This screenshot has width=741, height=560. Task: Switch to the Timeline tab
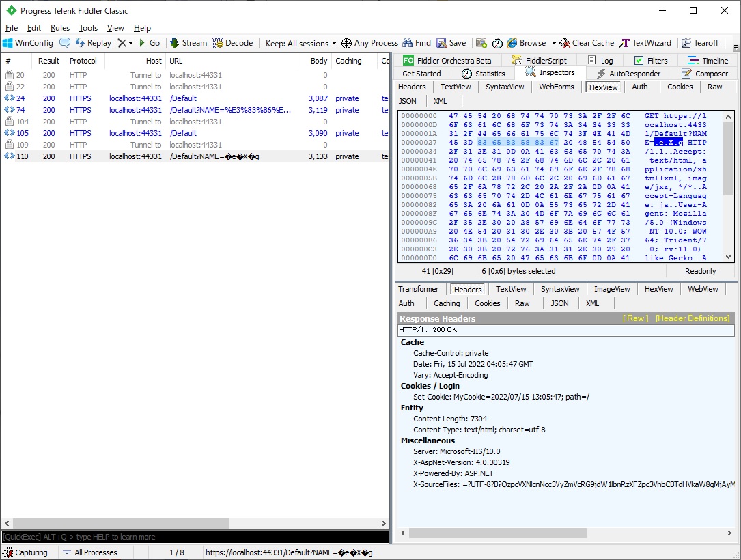click(708, 61)
